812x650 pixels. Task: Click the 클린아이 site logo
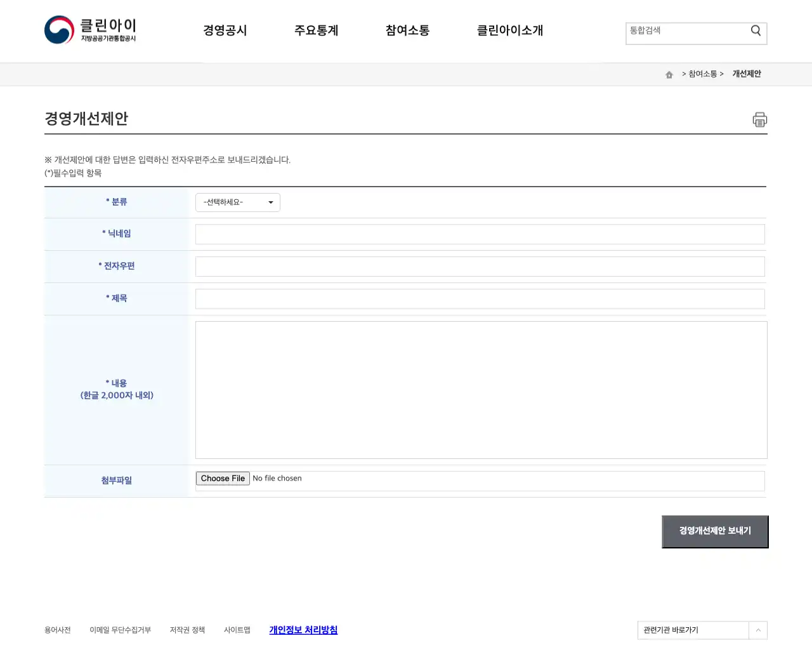tap(89, 30)
